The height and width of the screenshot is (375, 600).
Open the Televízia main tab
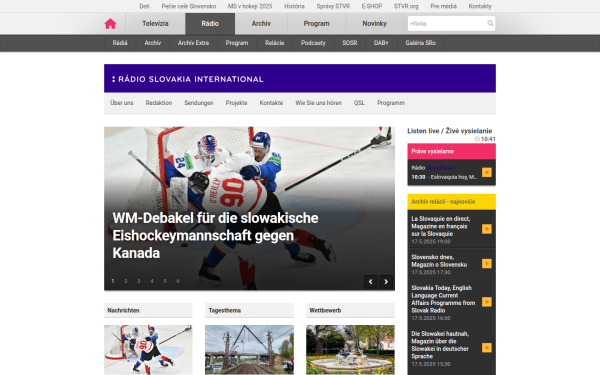(155, 24)
